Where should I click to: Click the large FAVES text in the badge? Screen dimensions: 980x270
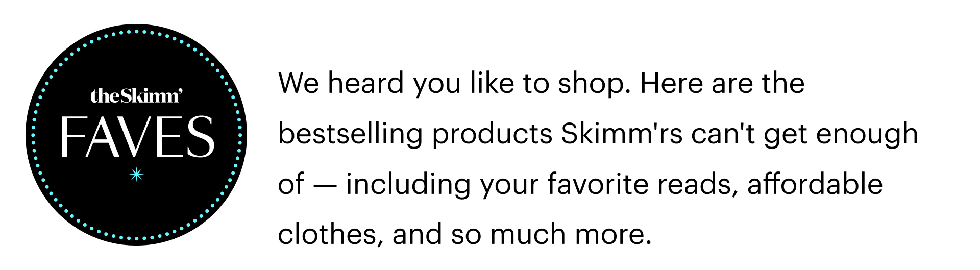[137, 137]
